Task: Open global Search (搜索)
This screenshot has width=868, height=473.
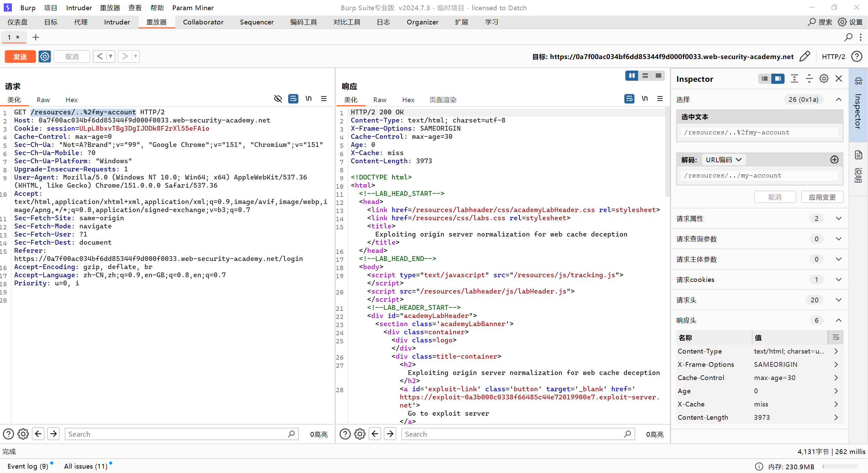Action: click(820, 22)
